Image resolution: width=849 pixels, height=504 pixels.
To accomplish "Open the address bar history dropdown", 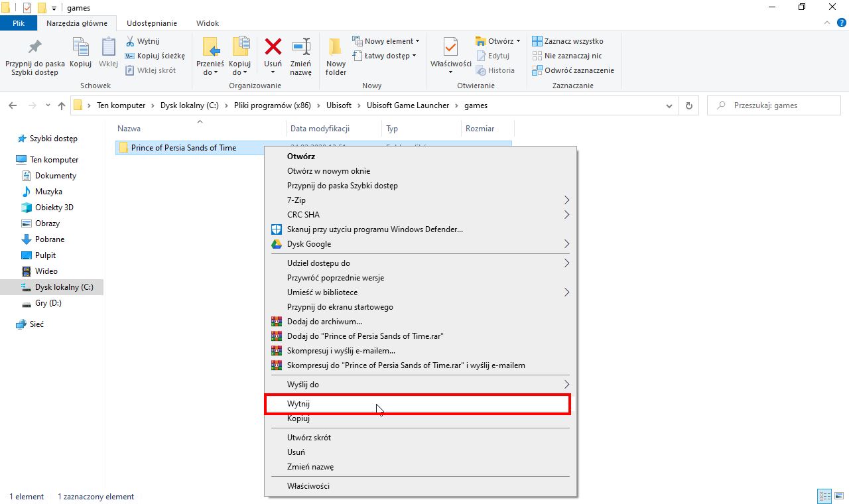I will [670, 105].
